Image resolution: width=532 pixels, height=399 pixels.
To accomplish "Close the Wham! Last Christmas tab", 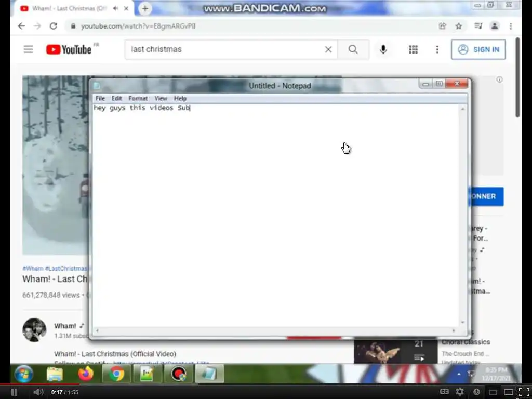I will click(x=126, y=8).
